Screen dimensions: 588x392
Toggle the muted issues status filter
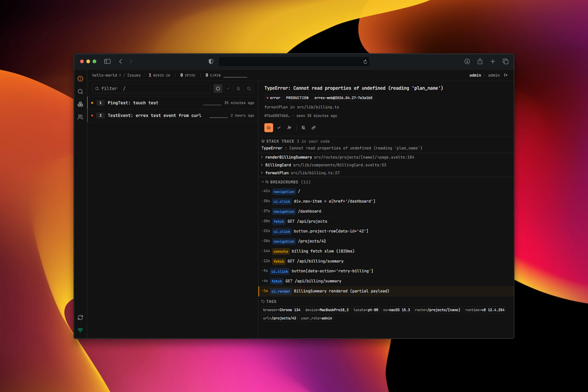239,89
